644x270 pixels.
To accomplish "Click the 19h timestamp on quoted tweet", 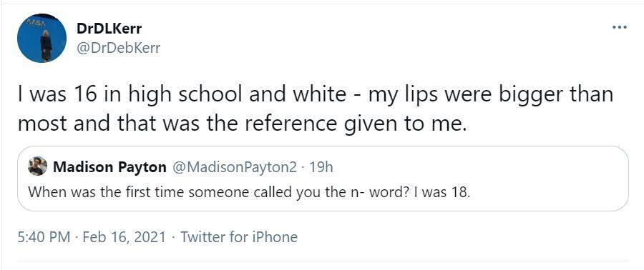I will (321, 167).
